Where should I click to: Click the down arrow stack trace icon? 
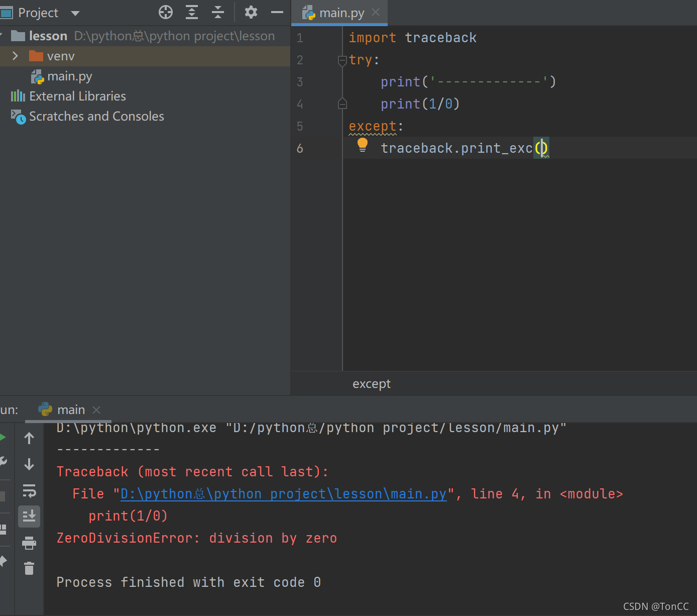29,464
